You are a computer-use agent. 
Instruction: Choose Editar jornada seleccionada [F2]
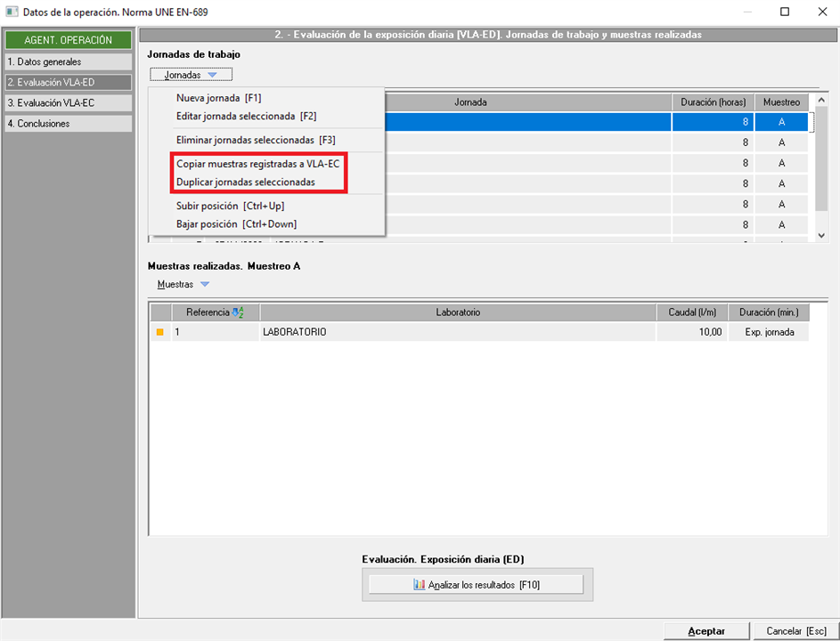tap(247, 117)
